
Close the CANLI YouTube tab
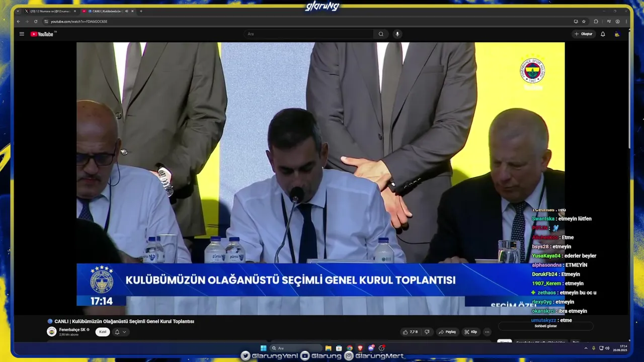tap(132, 11)
